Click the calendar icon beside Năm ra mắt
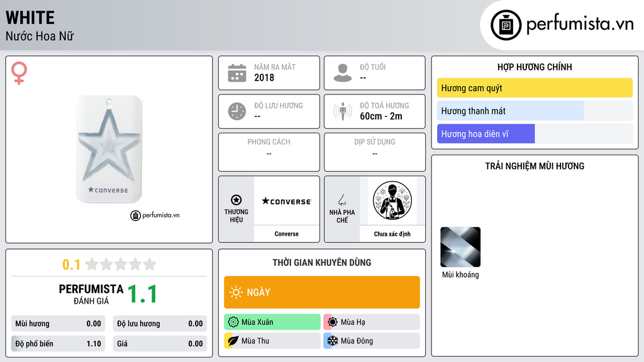 pos(237,73)
